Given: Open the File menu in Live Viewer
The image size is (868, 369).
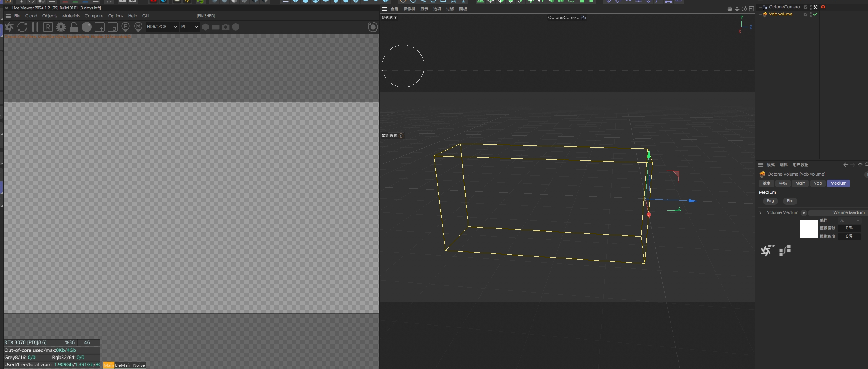Looking at the screenshot, I should (17, 16).
